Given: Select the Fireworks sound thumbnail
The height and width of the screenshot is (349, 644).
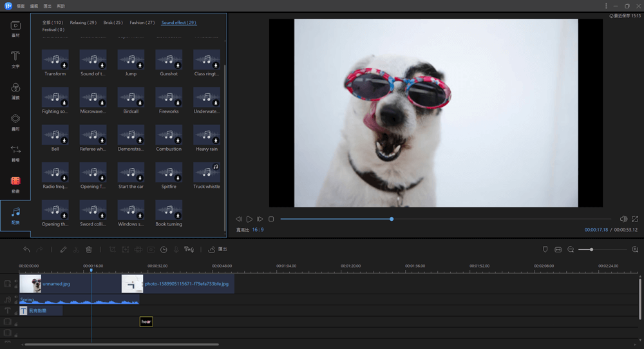Looking at the screenshot, I should [169, 97].
